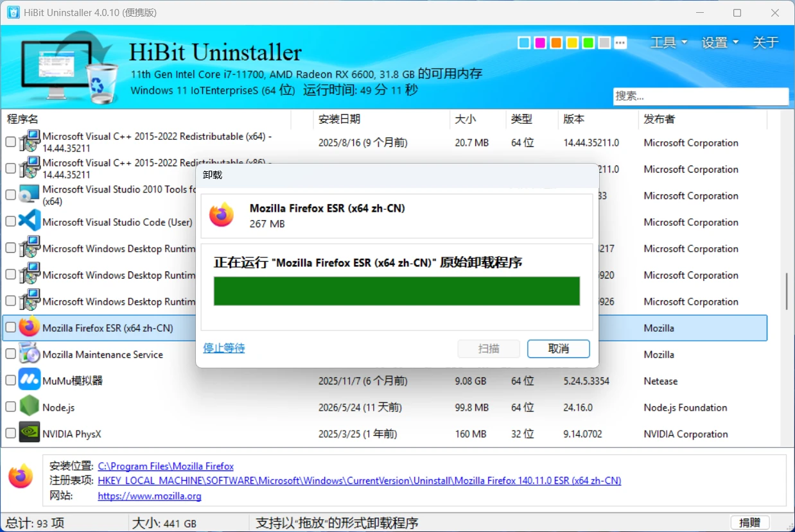This screenshot has height=532, width=795.
Task: Open the 设置 dropdown menu
Action: (720, 42)
